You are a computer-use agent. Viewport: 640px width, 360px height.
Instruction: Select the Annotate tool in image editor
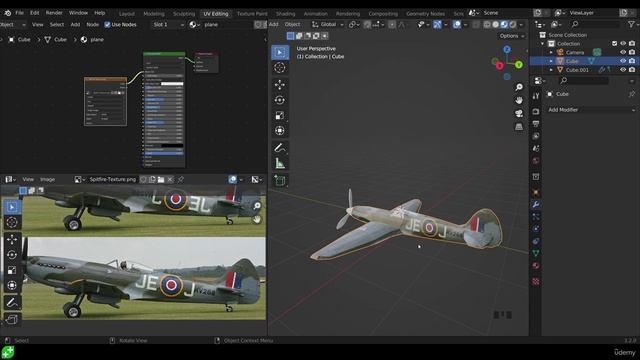tap(12, 302)
